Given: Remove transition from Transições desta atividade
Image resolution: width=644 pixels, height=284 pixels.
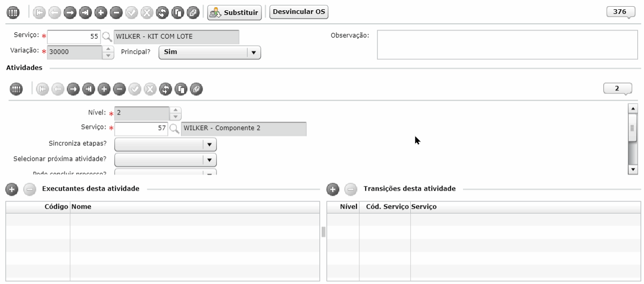Looking at the screenshot, I should coord(351,189).
